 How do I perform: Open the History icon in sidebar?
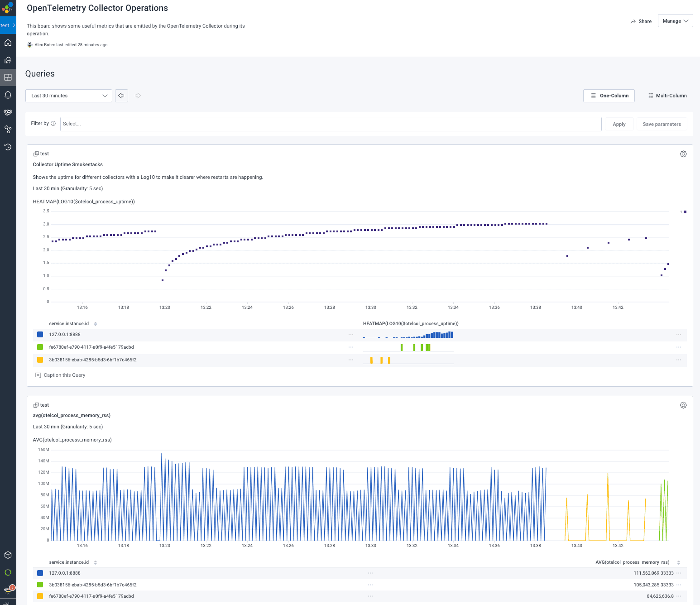[x=8, y=147]
